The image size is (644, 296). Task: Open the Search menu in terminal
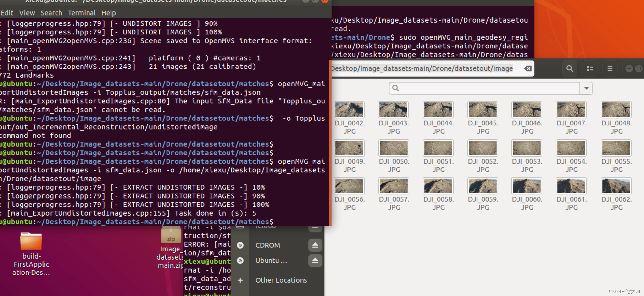click(51, 13)
